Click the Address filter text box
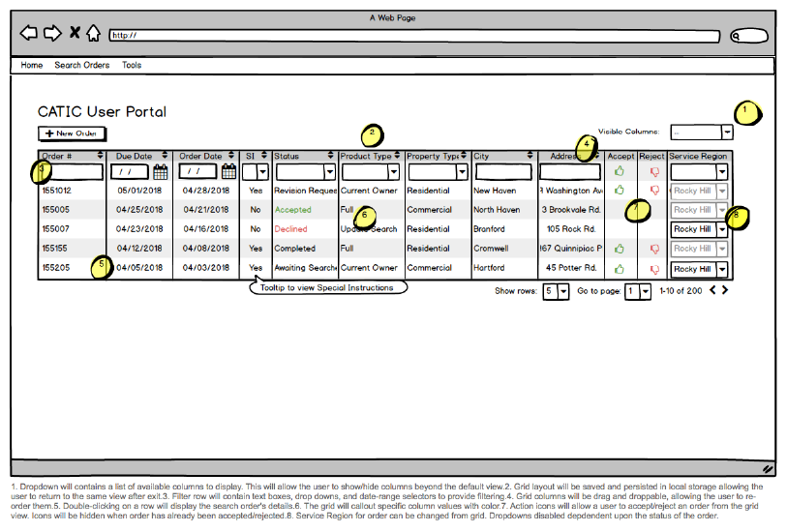The image size is (787, 532). click(569, 172)
